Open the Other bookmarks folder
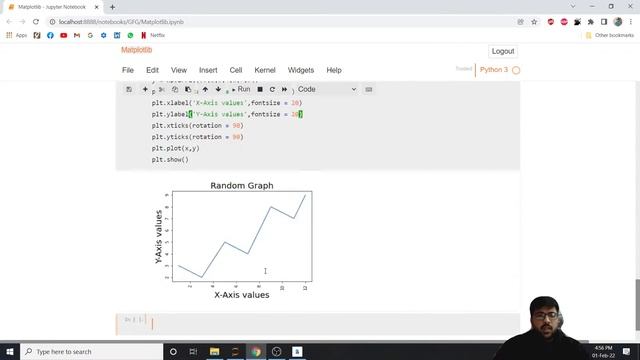This screenshot has height=360, width=640. pos(610,36)
